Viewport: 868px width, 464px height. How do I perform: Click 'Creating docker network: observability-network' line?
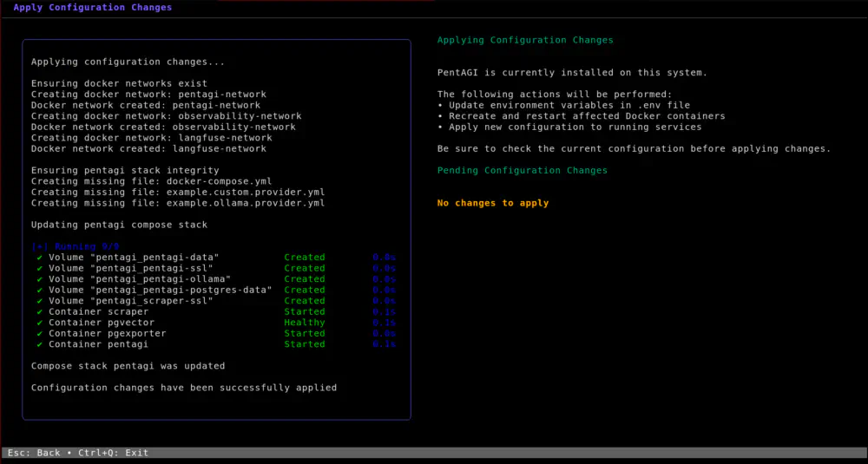click(x=166, y=116)
